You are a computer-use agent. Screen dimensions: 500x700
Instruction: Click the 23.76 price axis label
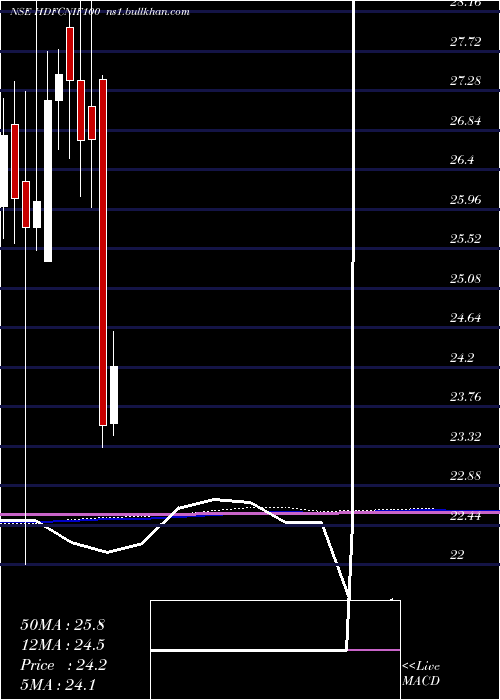466,396
